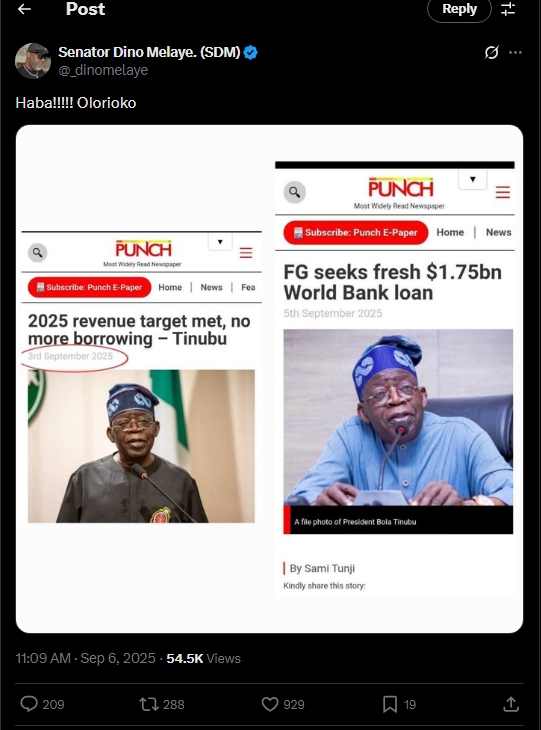The width and height of the screenshot is (541, 730).
Task: Repost the tweet via the 288 icon
Action: pyautogui.click(x=149, y=704)
